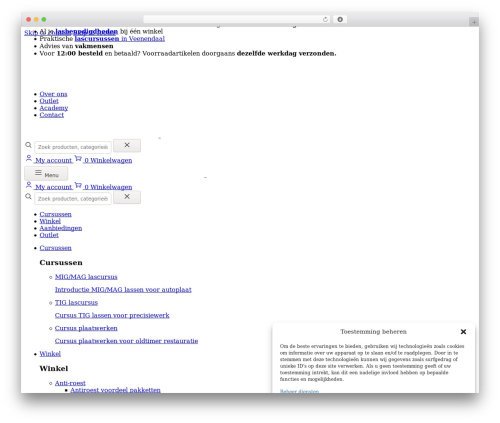The image size is (500, 423).
Task: Click the Cursussen section heading text
Action: click(61, 263)
